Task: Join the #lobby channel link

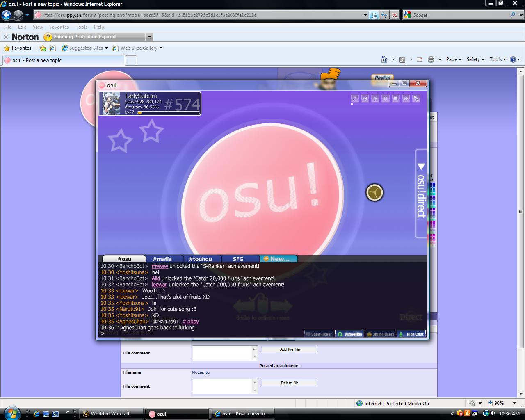Action: coord(191,322)
